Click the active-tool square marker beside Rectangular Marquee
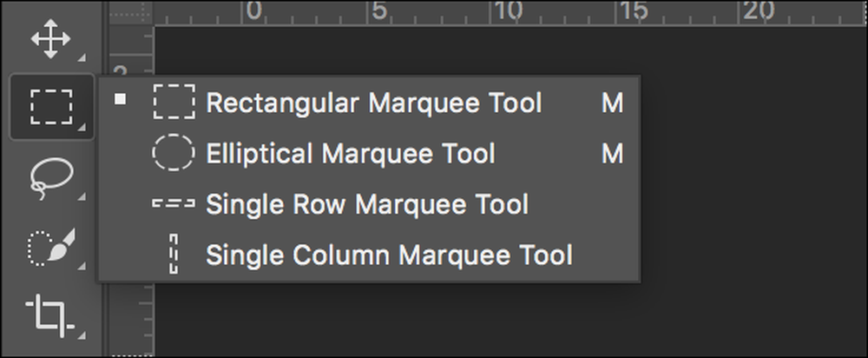 pyautogui.click(x=120, y=100)
